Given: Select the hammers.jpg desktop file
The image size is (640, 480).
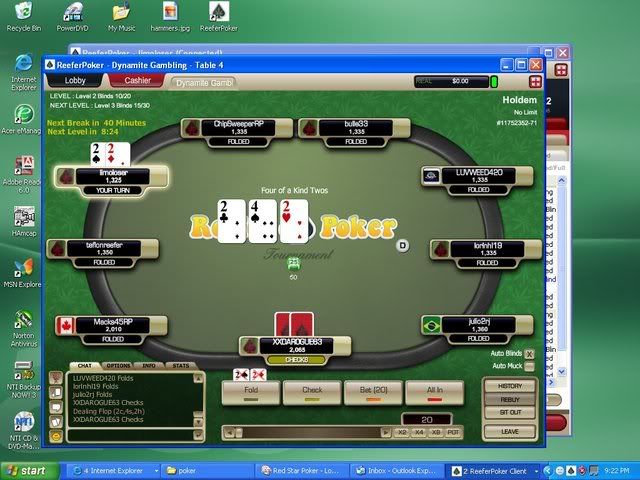Looking at the screenshot, I should (x=170, y=16).
